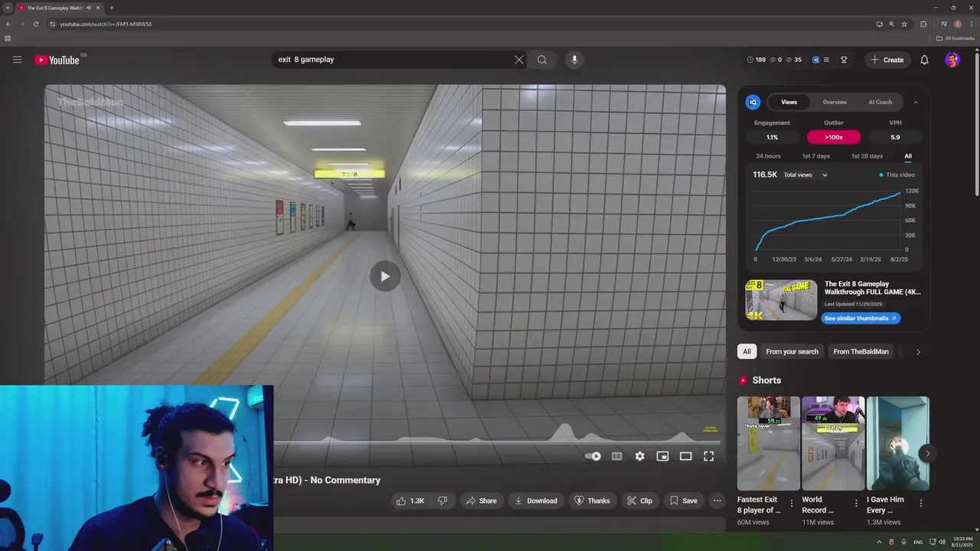Open the Fastest Exit 8 player short
Viewport: 980px width, 551px height.
tap(769, 443)
